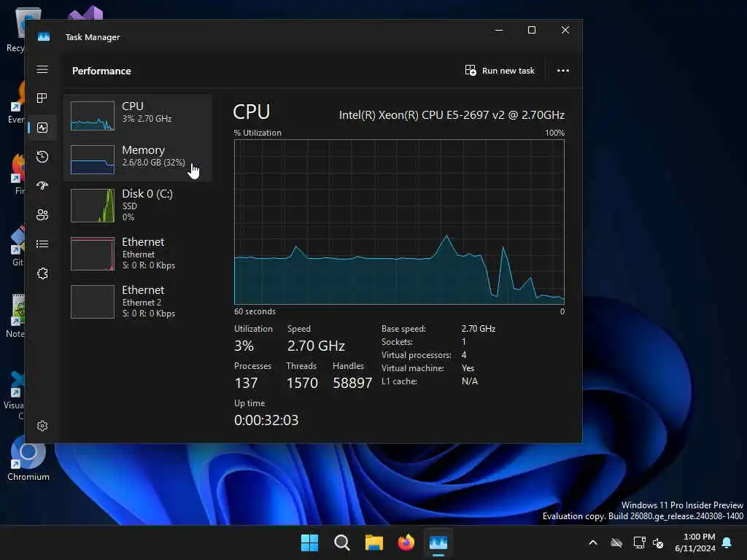Viewport: 747px width, 560px height.
Task: Click the Virtual machine Yes value
Action: coord(468,368)
